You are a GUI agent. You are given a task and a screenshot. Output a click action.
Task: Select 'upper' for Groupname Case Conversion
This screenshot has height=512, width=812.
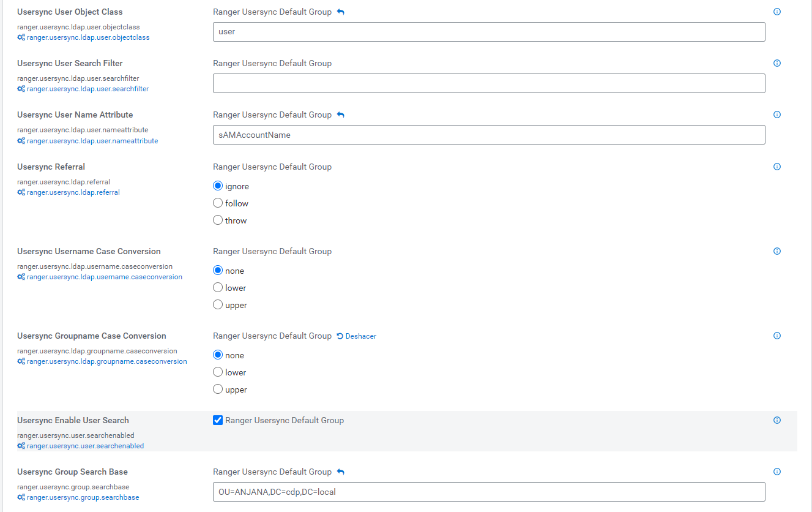218,390
